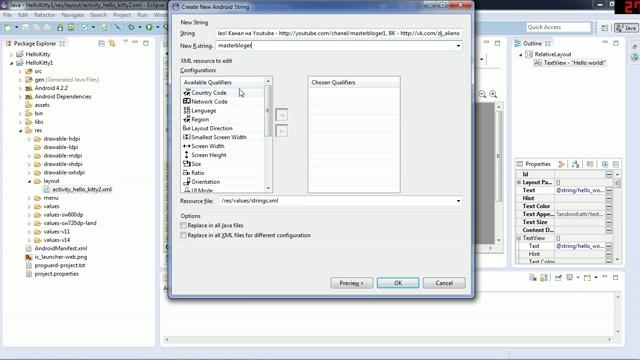Click the Network Code qualifier icon

coord(187,101)
